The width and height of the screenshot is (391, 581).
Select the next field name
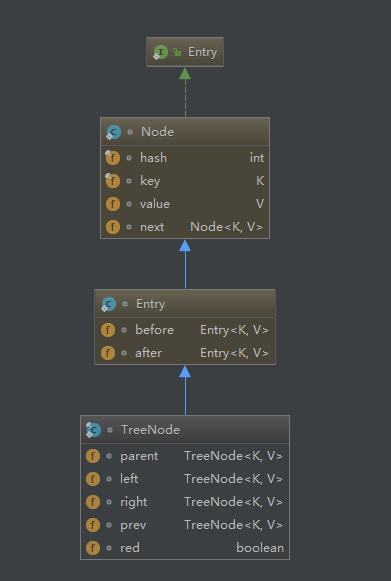click(x=152, y=227)
